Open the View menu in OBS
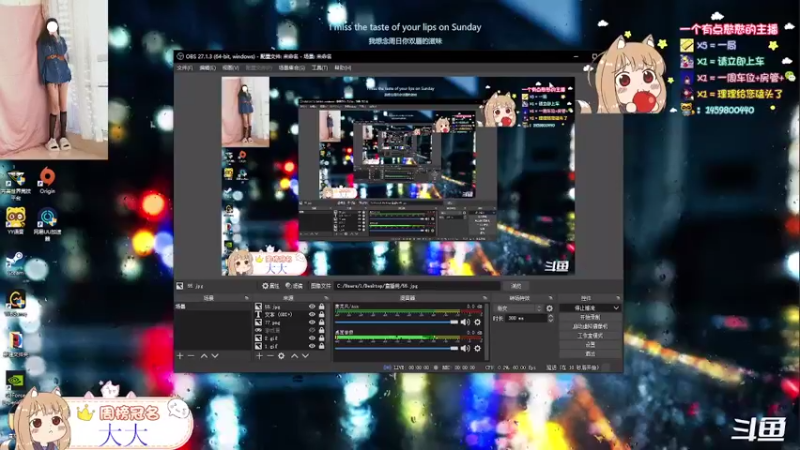The image size is (800, 450). [x=230, y=67]
